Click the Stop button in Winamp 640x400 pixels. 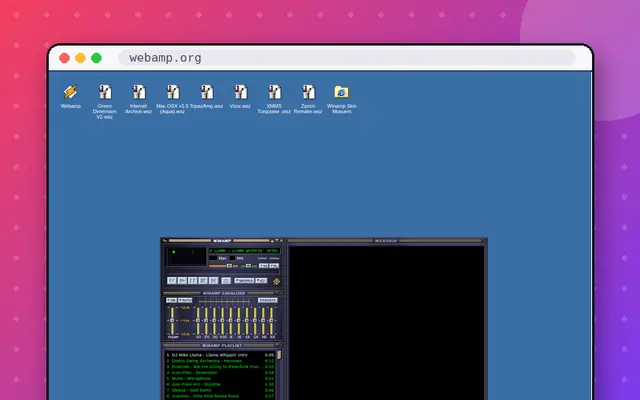coord(203,281)
